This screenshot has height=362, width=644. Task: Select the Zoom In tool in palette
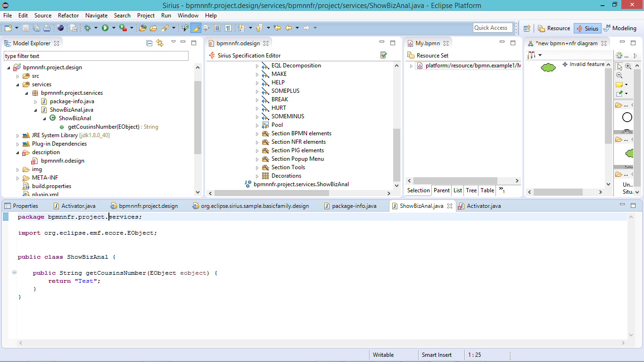[x=628, y=66]
